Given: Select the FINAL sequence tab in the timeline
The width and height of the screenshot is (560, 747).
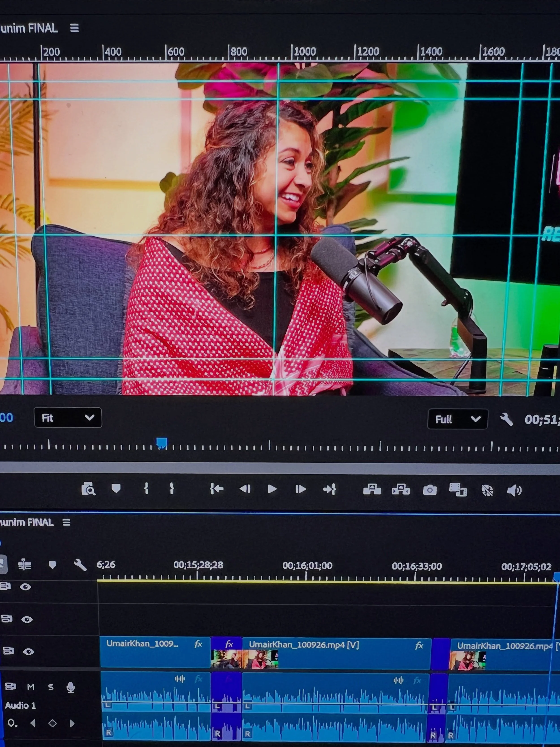Looking at the screenshot, I should [x=27, y=522].
